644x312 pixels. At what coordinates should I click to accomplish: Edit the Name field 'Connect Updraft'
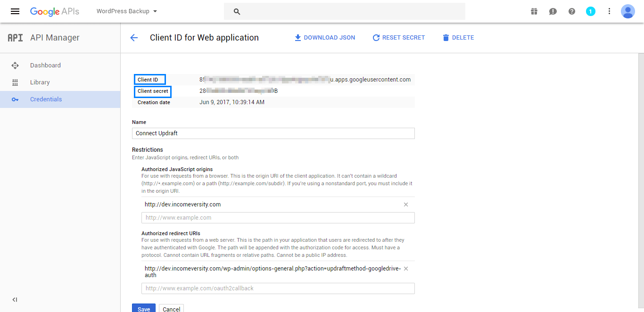[x=273, y=133]
